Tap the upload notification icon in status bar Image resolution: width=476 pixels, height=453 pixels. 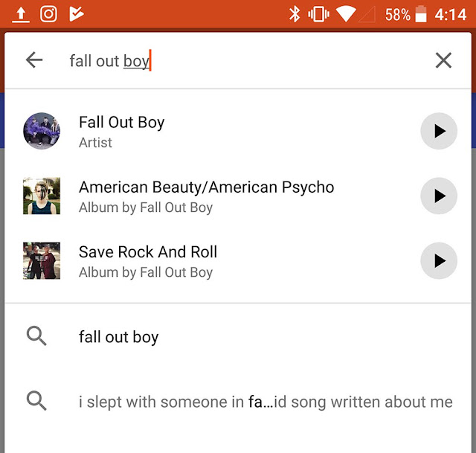21,14
